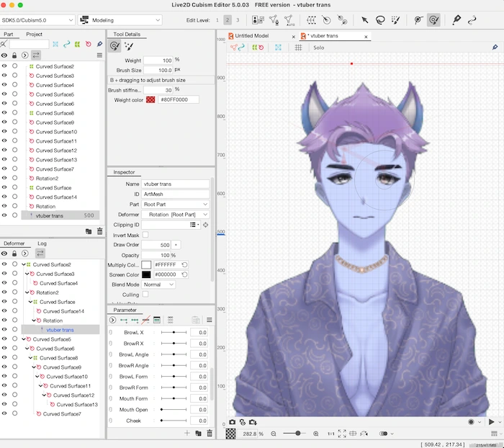
Task: Set Edit Level to 3
Action: (238, 20)
